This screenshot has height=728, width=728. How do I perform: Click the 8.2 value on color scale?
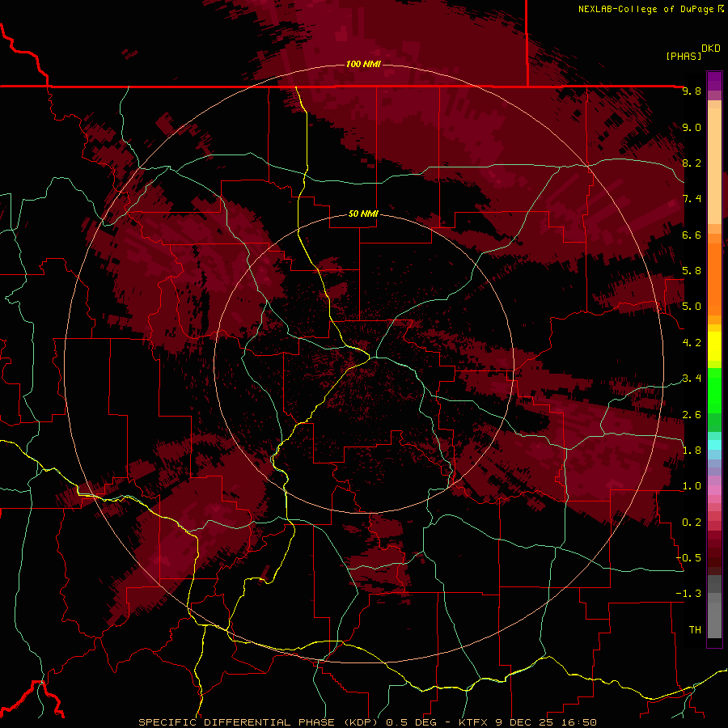(692, 163)
